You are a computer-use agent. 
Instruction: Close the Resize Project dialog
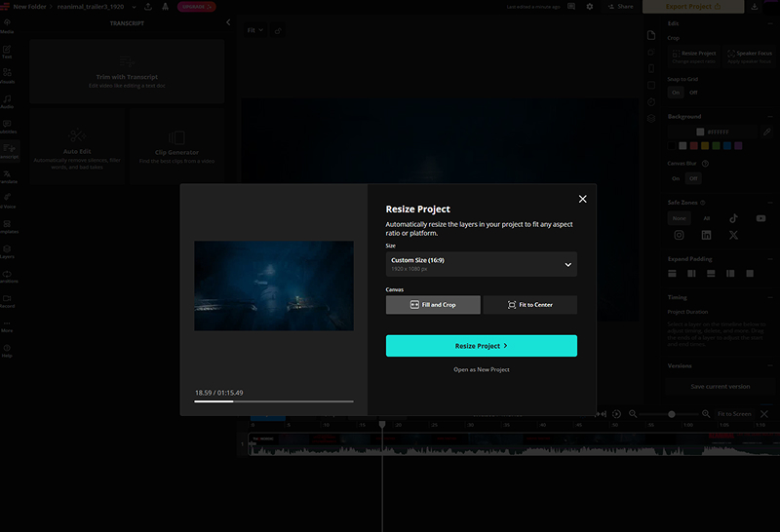point(582,199)
